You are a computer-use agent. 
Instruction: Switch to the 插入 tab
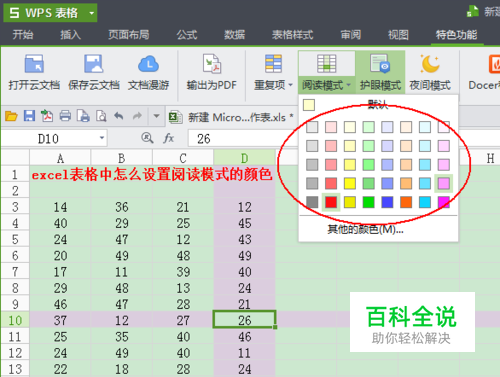70,35
